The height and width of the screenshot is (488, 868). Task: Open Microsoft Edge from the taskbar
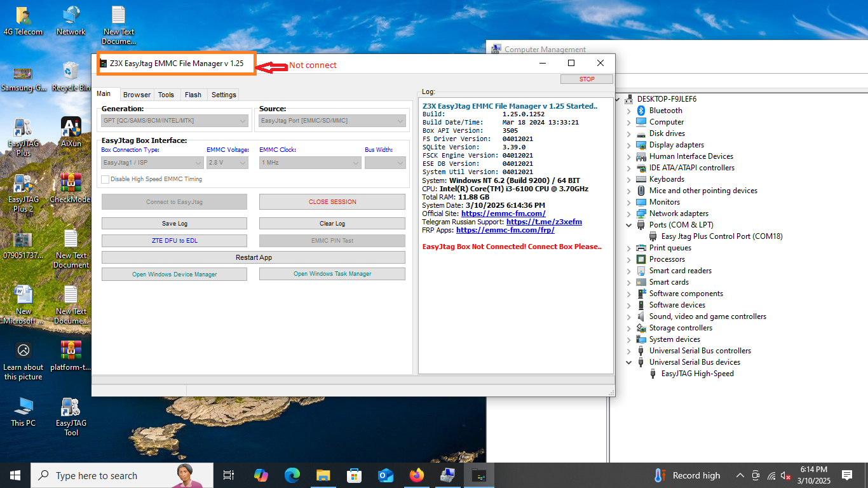[x=292, y=475]
